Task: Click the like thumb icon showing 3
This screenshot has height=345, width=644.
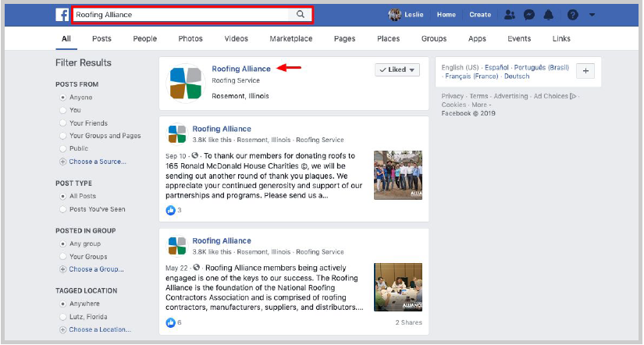Action: point(171,210)
